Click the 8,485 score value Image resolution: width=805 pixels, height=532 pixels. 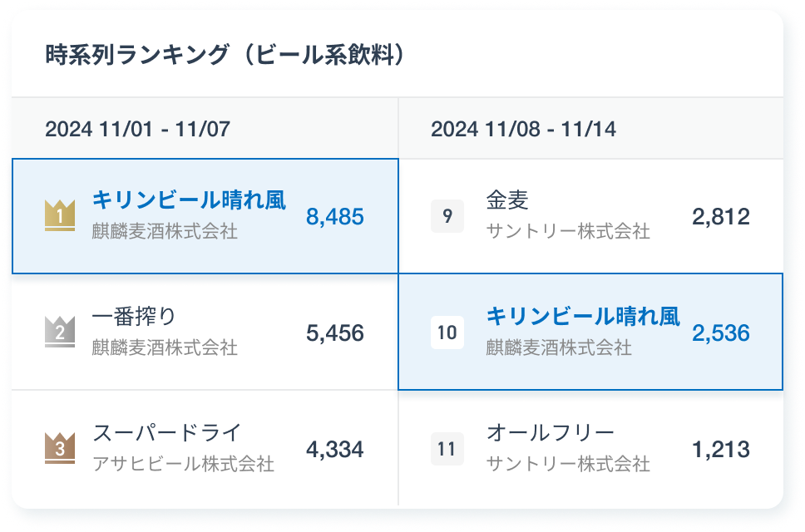[x=335, y=216]
